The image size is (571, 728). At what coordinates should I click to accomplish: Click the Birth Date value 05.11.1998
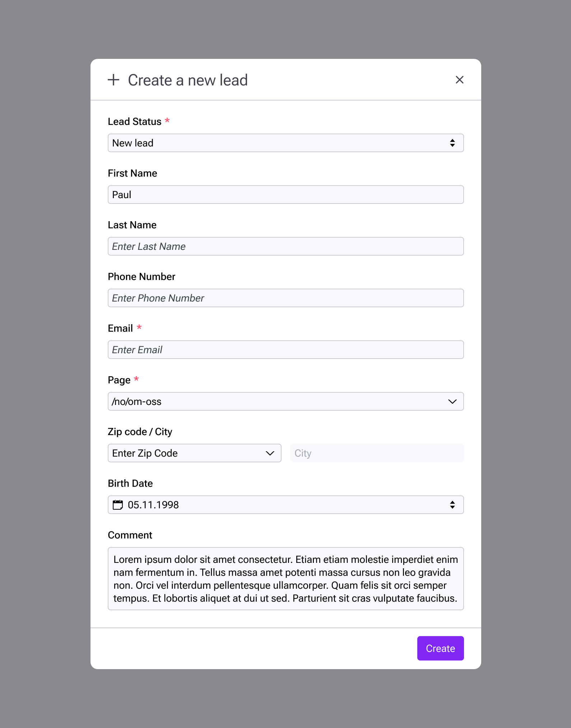click(153, 505)
